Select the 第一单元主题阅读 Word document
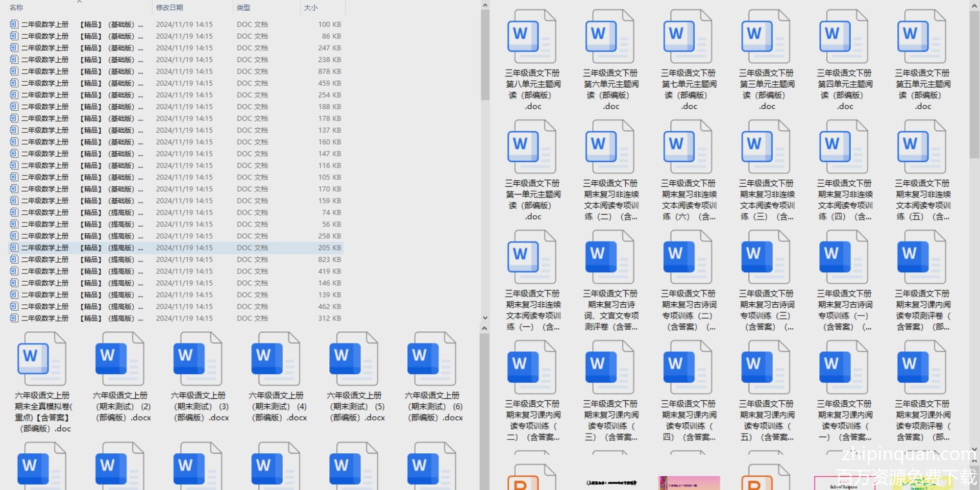This screenshot has width=980, height=490. tap(532, 147)
